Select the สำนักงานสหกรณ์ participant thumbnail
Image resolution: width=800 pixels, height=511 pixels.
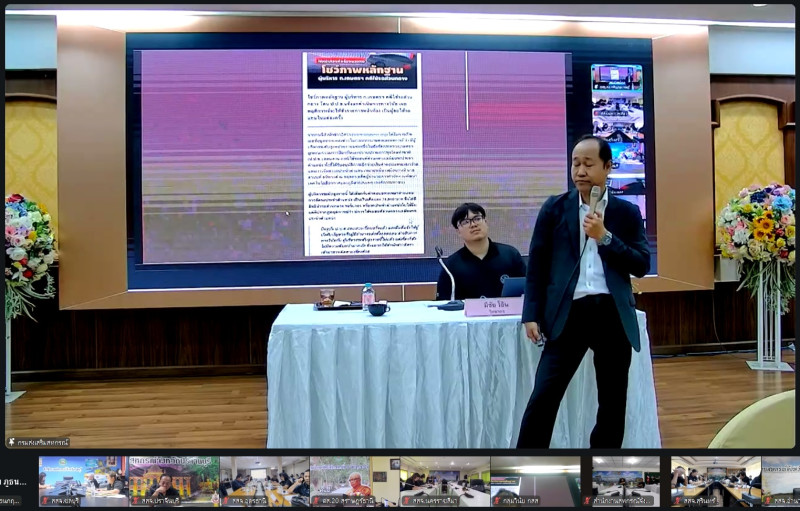point(625,479)
